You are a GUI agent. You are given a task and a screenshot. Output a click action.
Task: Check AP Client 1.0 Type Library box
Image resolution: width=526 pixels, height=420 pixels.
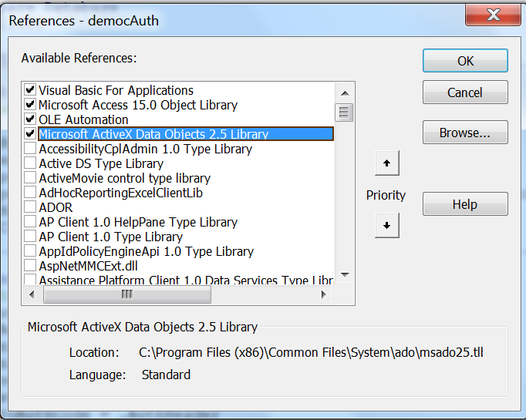(x=30, y=237)
